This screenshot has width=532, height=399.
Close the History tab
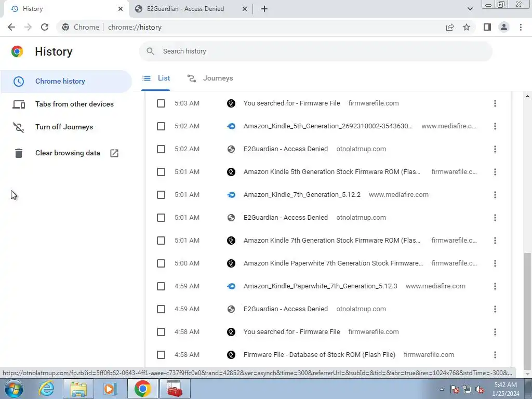pos(121,9)
